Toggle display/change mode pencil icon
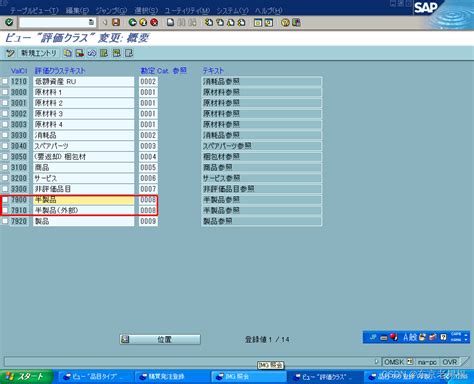The image size is (474, 384). 10,53
